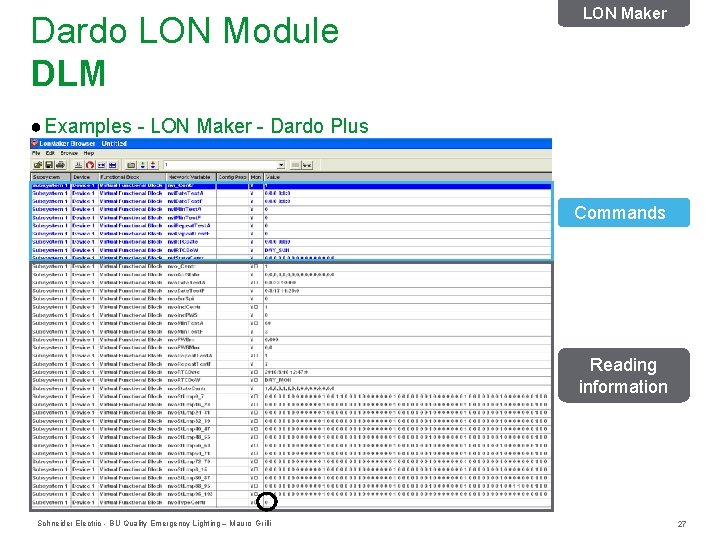Screen dimensions: 720x540
Task: Click the Reading information label box
Action: point(624,376)
